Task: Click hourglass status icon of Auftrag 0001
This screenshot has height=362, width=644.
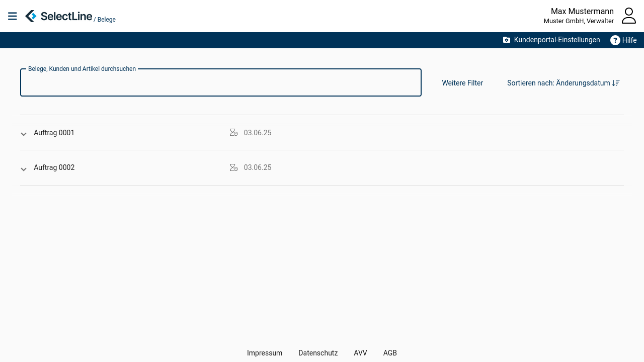Action: [233, 133]
